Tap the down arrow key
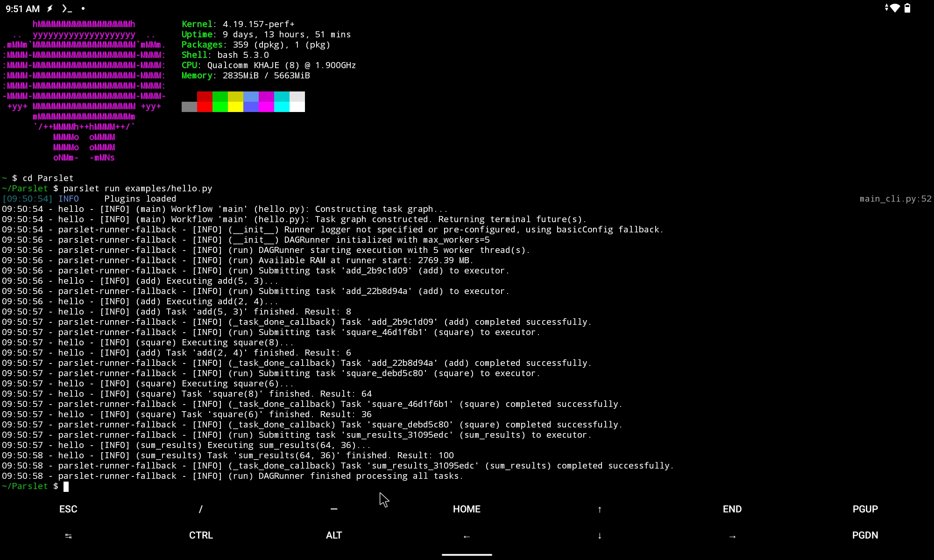Screen dimensions: 934x560 click(x=600, y=536)
